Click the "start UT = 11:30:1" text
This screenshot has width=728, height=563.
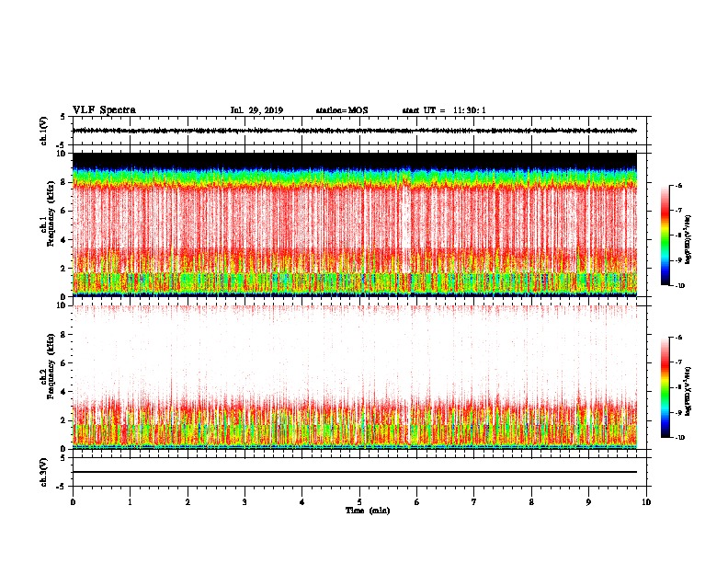444,110
